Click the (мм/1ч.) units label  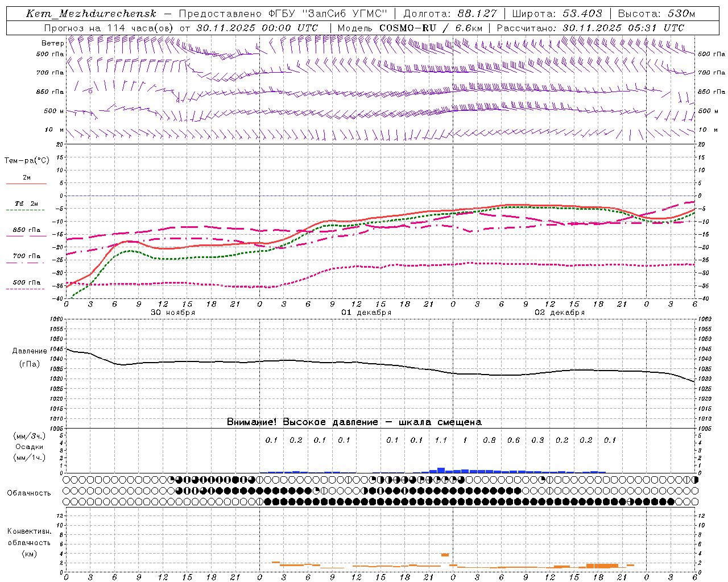click(x=30, y=458)
